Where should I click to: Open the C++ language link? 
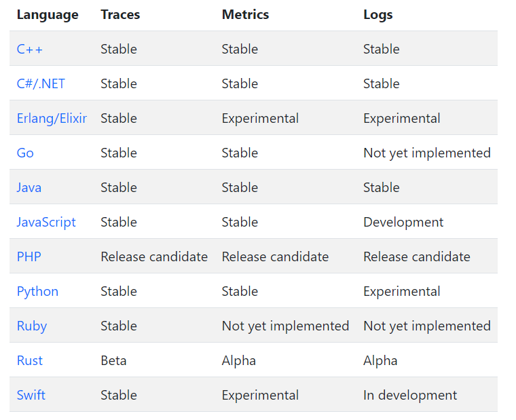29,49
